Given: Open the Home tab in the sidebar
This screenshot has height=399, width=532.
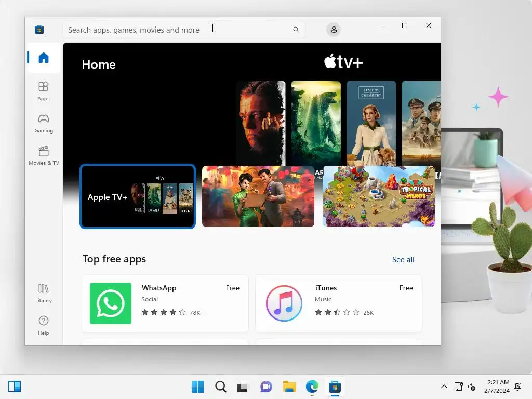Looking at the screenshot, I should [x=44, y=57].
